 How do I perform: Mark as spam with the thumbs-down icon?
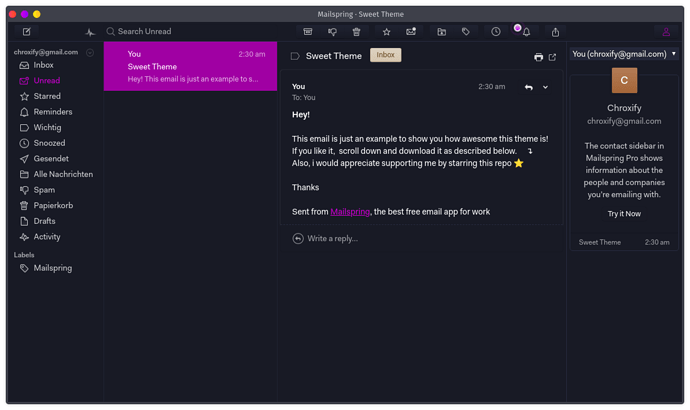(x=332, y=32)
